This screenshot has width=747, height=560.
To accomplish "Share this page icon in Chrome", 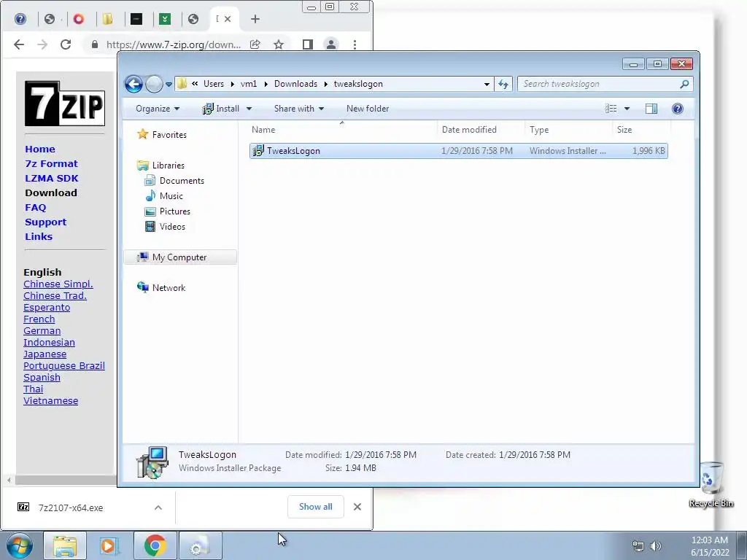I will pyautogui.click(x=255, y=44).
